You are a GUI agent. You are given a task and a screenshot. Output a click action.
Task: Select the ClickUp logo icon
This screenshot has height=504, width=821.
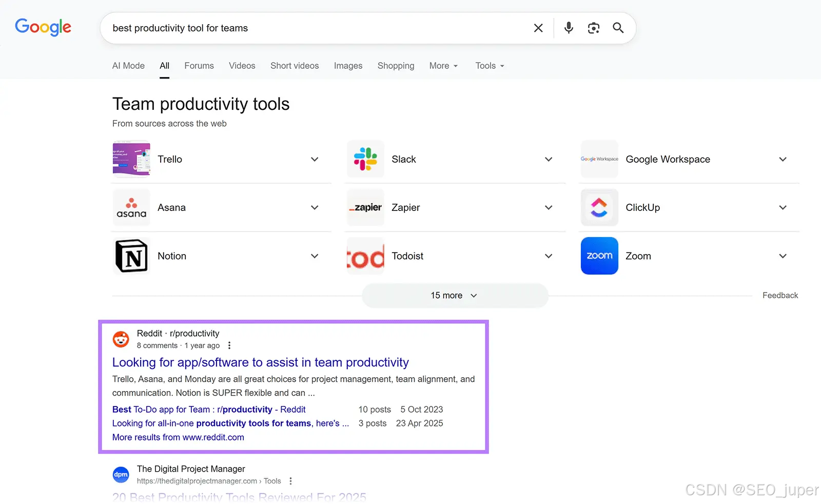tap(599, 207)
